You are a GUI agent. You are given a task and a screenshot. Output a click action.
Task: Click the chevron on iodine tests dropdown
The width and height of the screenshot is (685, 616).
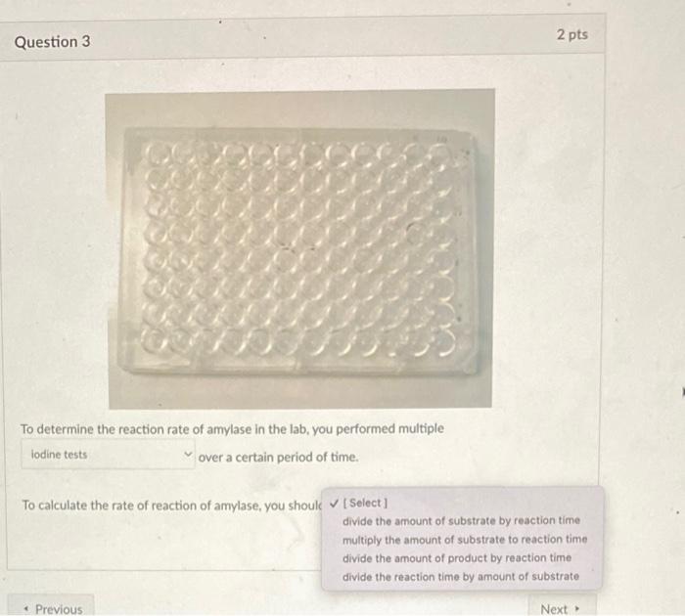[188, 454]
